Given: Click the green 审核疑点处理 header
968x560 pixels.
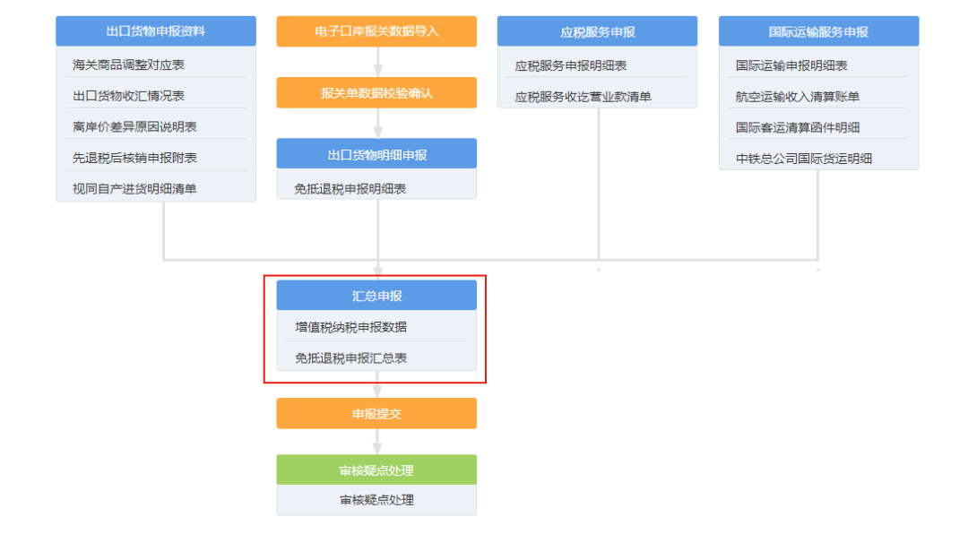Looking at the screenshot, I should (x=376, y=470).
